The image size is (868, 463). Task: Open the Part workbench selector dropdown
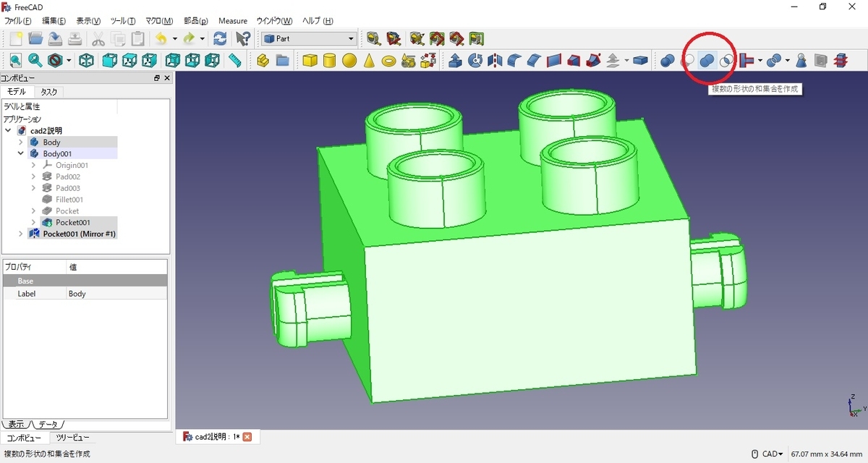click(309, 38)
